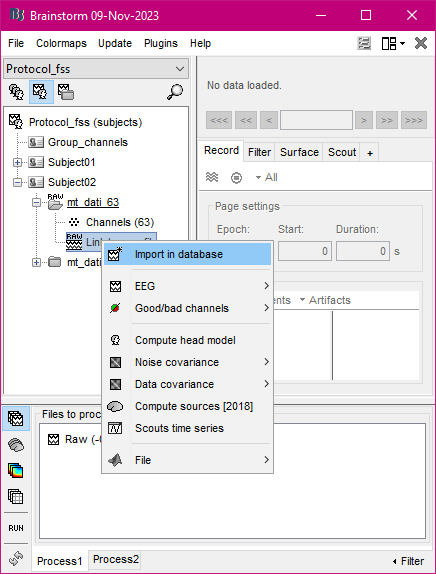This screenshot has width=436, height=574.
Task: Select the Process time-frequency colored icon
Action: click(x=16, y=471)
